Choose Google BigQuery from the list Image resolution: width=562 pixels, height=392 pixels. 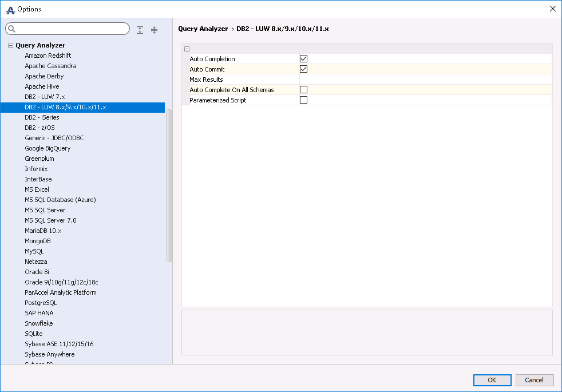(48, 148)
